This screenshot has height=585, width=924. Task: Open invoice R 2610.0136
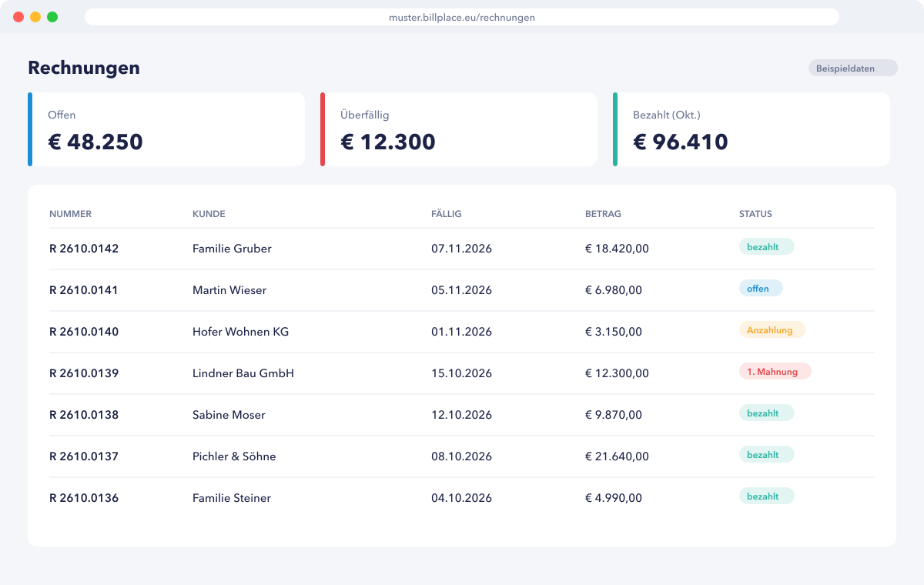(84, 498)
